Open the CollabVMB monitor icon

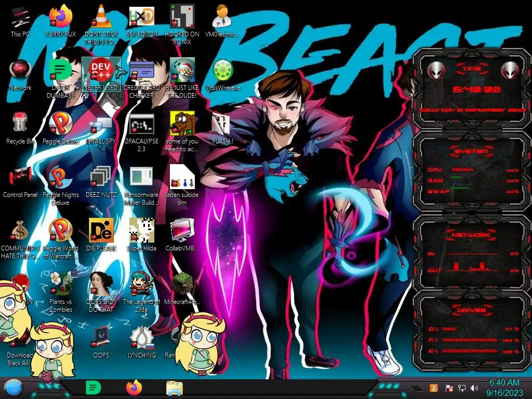click(x=182, y=235)
